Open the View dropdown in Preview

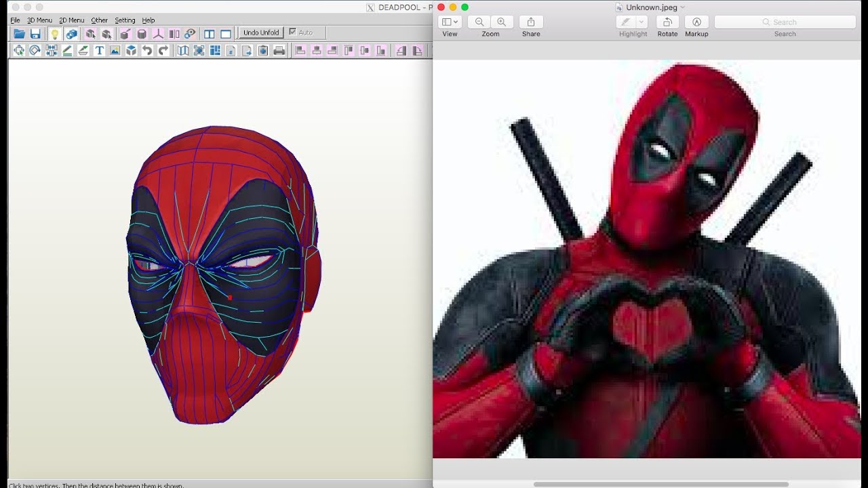pyautogui.click(x=450, y=22)
